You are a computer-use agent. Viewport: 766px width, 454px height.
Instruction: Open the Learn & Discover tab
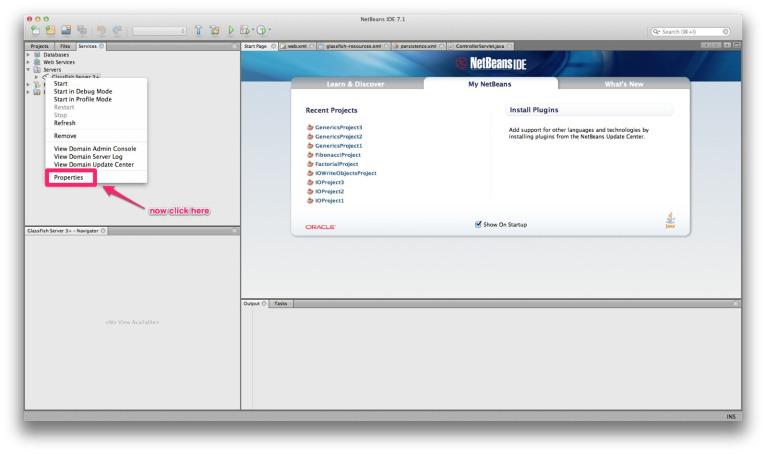click(x=355, y=84)
